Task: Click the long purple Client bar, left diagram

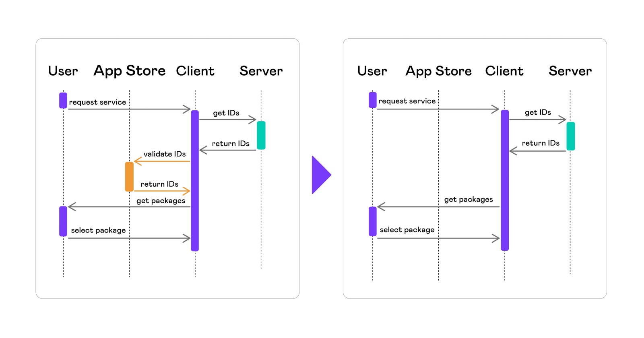Action: [195, 181]
